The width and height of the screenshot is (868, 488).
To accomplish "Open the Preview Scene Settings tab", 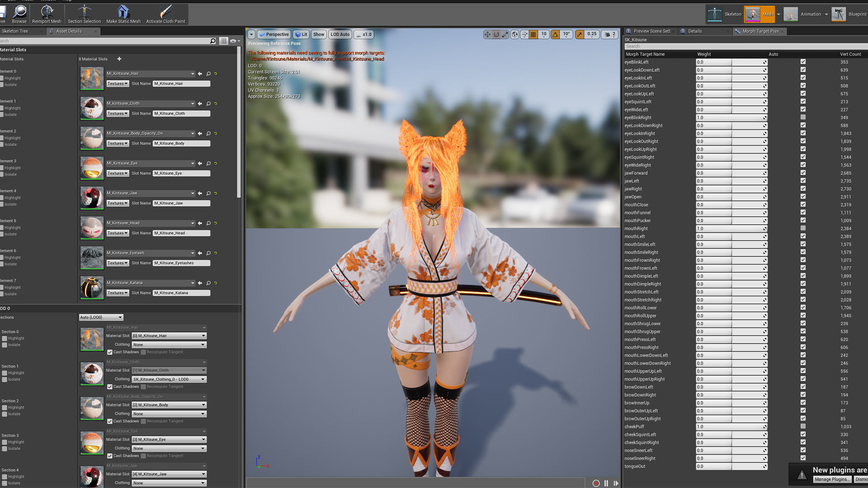I will [x=651, y=31].
